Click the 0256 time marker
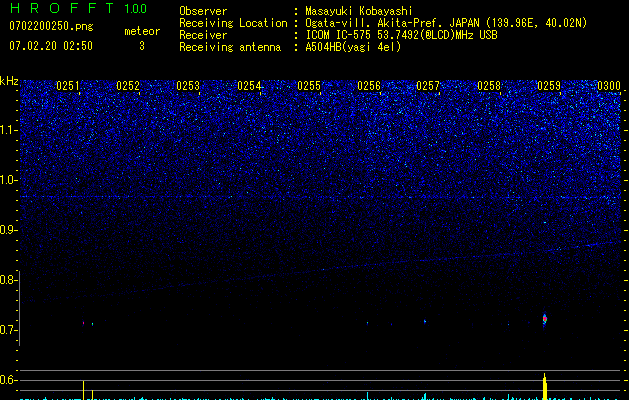 369,86
